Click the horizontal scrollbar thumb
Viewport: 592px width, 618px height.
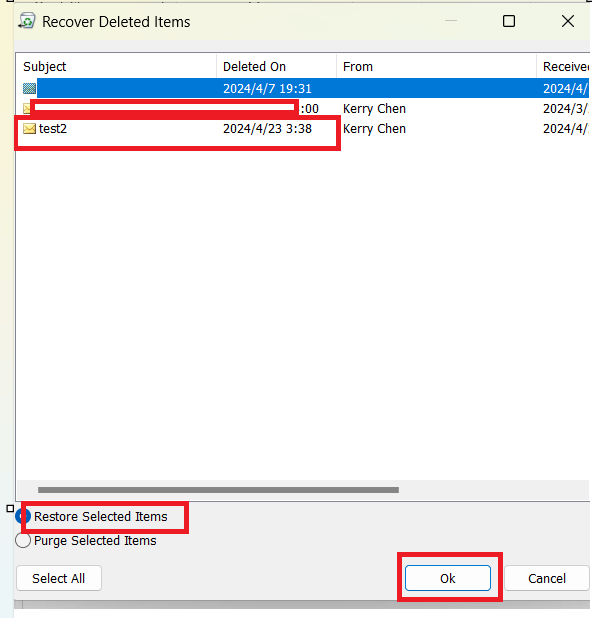218,490
